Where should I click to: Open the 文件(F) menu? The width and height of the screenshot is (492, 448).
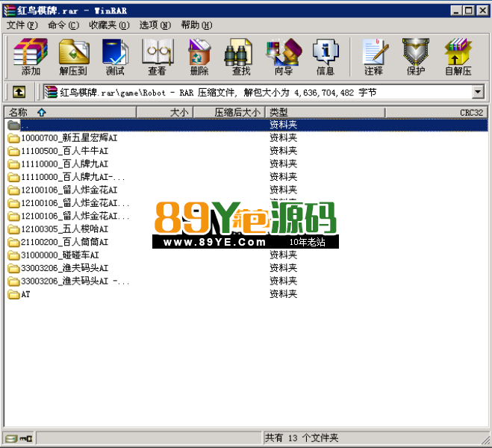[x=22, y=25]
